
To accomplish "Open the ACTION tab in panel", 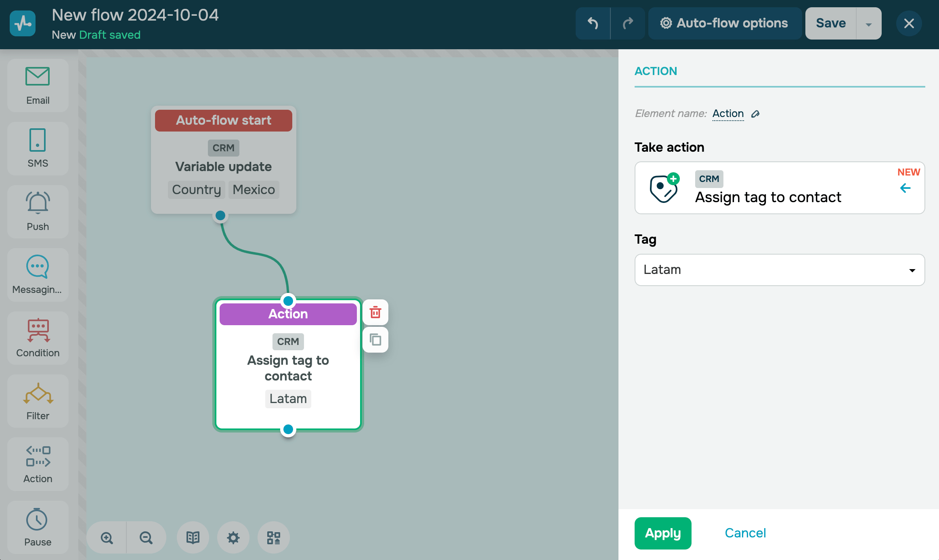I will [x=656, y=71].
